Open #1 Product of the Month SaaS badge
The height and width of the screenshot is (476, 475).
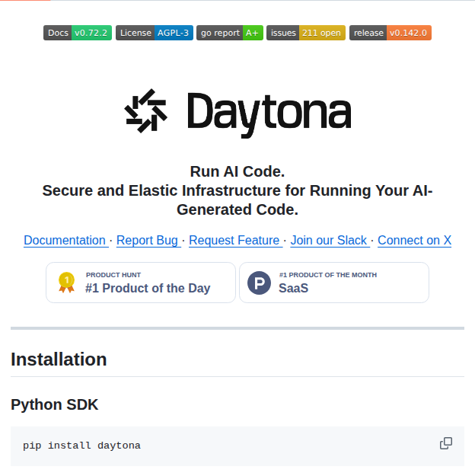[334, 283]
